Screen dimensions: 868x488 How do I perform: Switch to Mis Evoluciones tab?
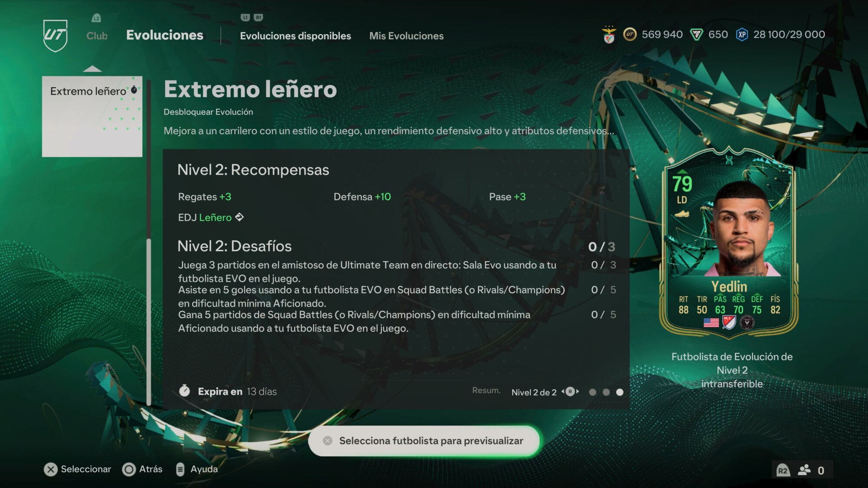click(406, 36)
